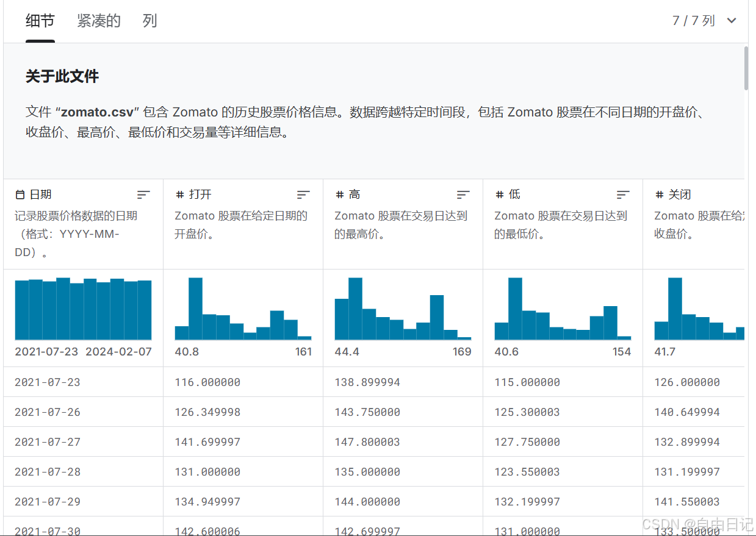
Task: Open the sort options for the 高 column
Action: [x=463, y=195]
